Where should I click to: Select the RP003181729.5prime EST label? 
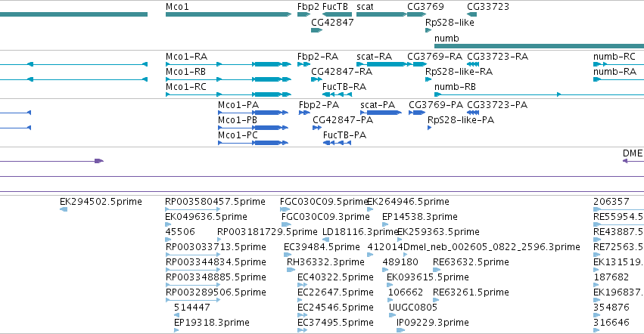tap(267, 232)
